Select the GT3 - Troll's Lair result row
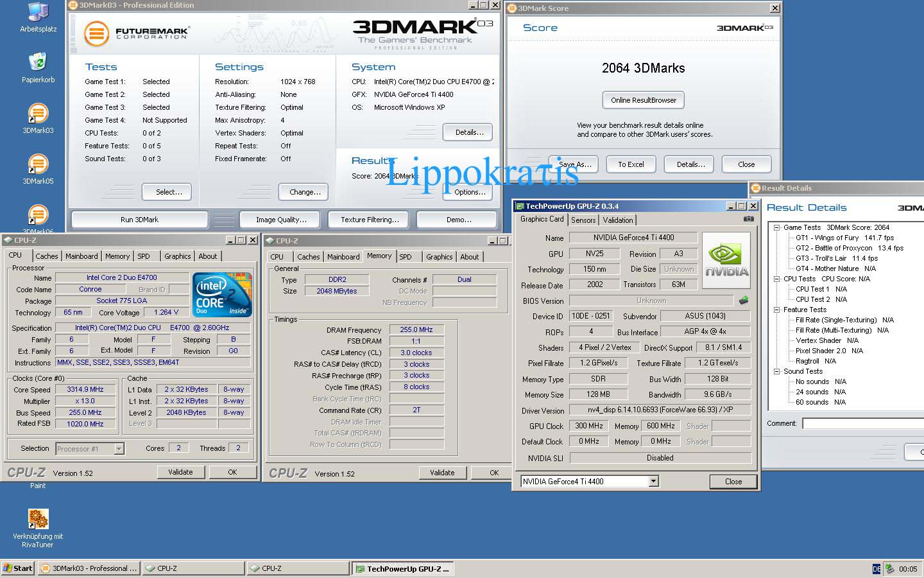The height and width of the screenshot is (578, 924). tap(837, 258)
